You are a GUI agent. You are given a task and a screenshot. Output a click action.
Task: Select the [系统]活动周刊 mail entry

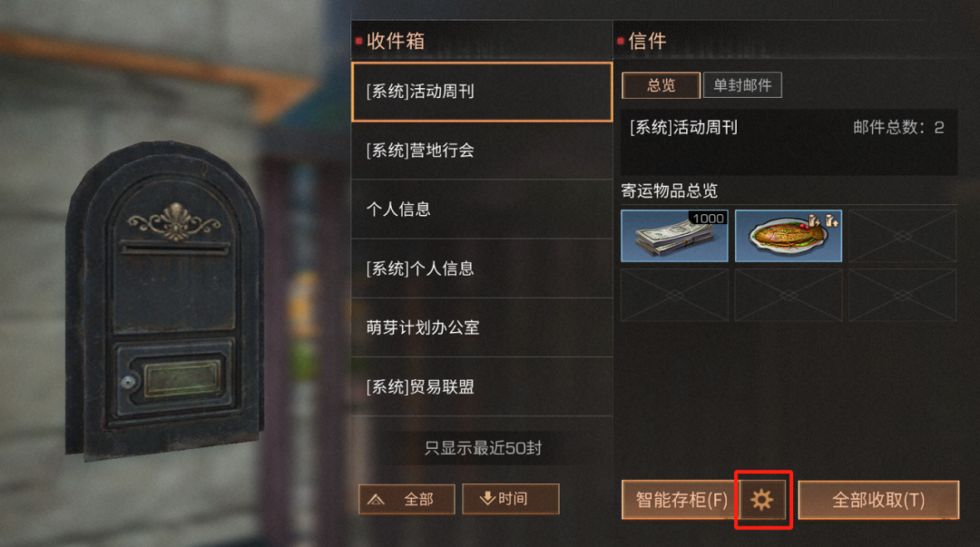click(x=482, y=92)
